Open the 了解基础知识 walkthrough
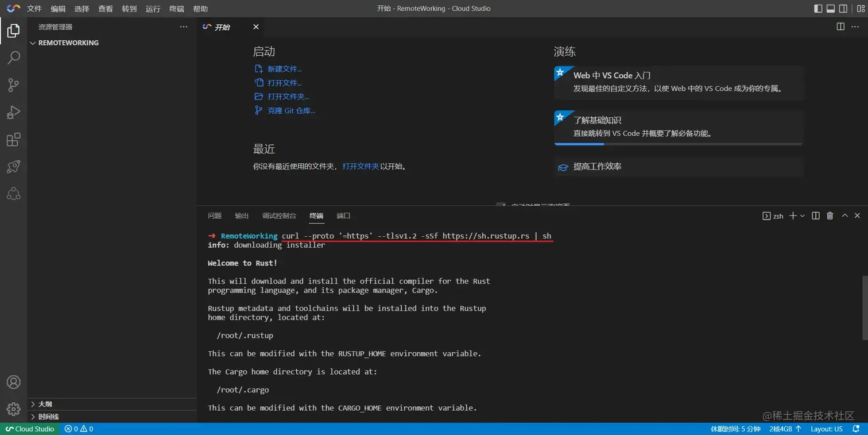 (678, 127)
